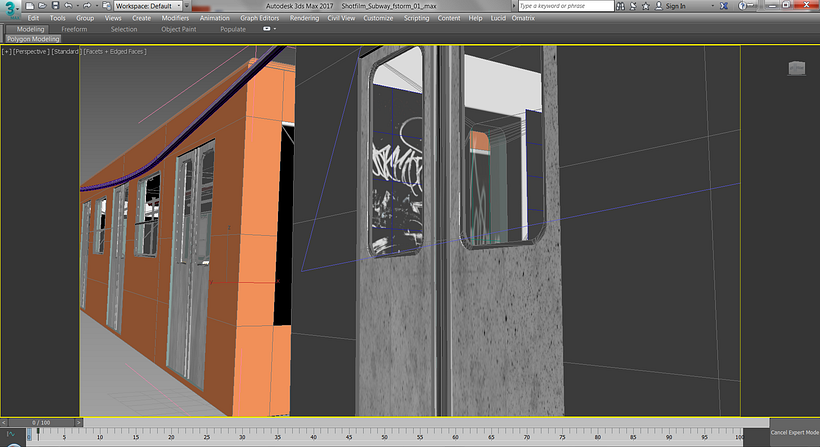Screen dimensions: 820x447
Task: Click the 3ds Max application logo button
Action: (10, 8)
